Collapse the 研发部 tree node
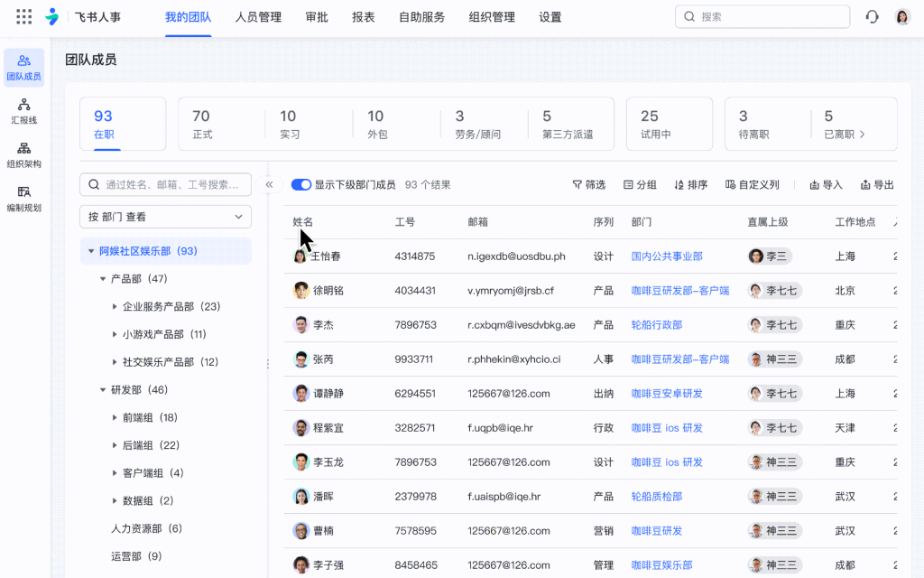Image resolution: width=924 pixels, height=578 pixels. pos(103,390)
